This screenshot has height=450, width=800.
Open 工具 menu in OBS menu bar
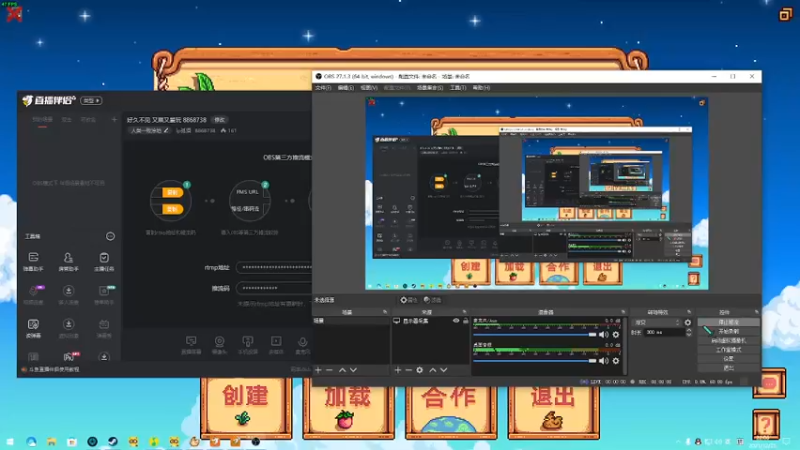click(x=457, y=88)
